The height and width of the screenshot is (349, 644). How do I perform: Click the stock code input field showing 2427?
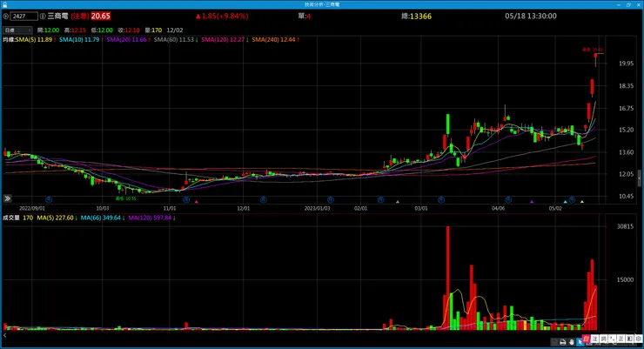click(23, 16)
